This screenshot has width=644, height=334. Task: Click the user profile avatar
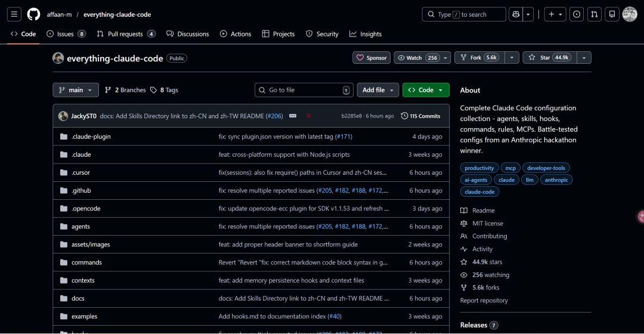click(630, 14)
